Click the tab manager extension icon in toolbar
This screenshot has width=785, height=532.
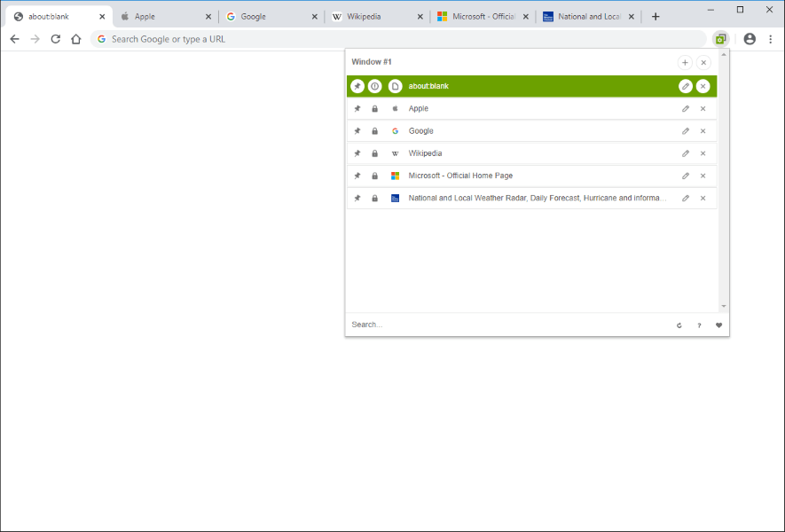(720, 39)
